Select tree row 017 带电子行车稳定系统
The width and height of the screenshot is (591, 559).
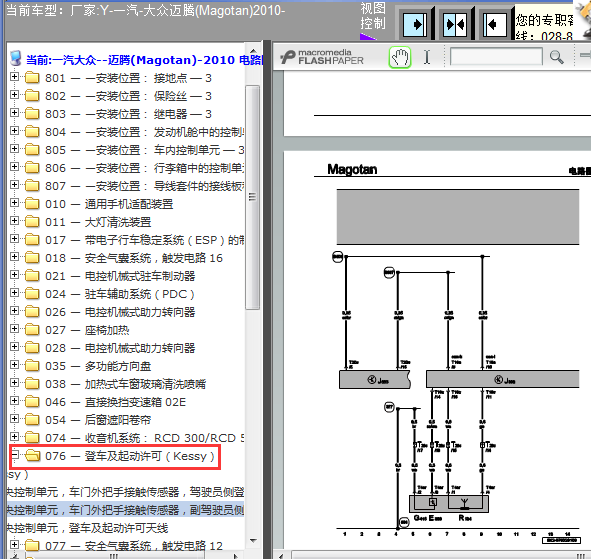coord(145,240)
